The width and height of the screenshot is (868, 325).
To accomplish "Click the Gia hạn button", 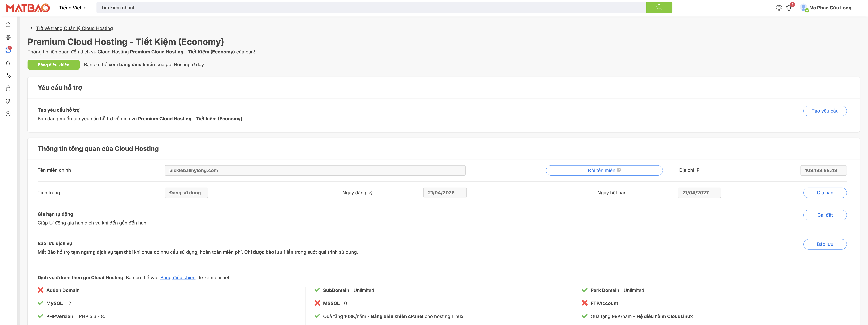I will pos(825,193).
